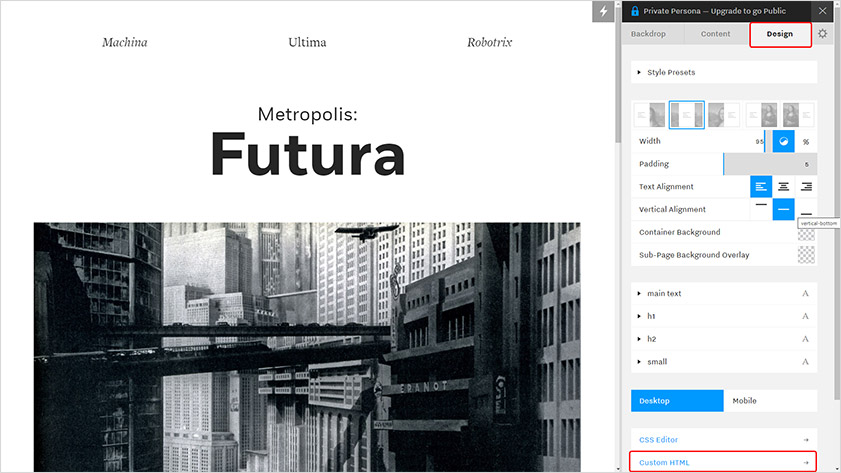This screenshot has height=473, width=841.
Task: Switch to the Backdrop tab
Action: [648, 34]
